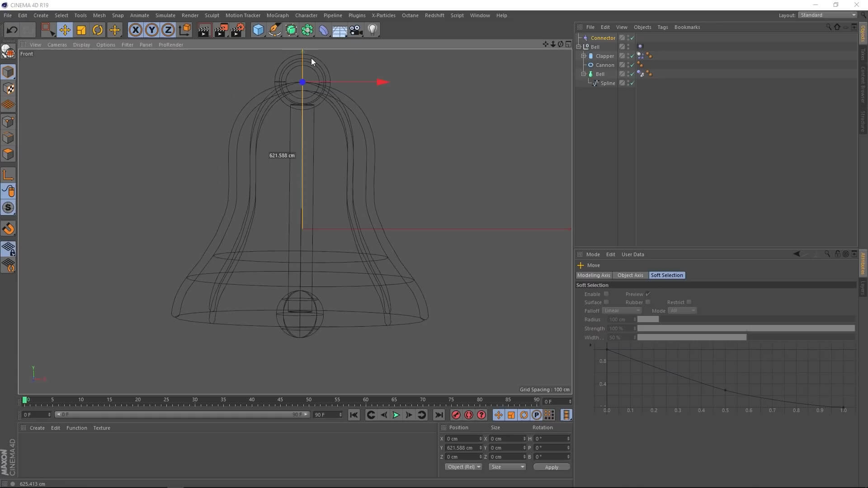Click the Undo arrow icon
Screen dimensions: 868x488
click(x=12, y=30)
